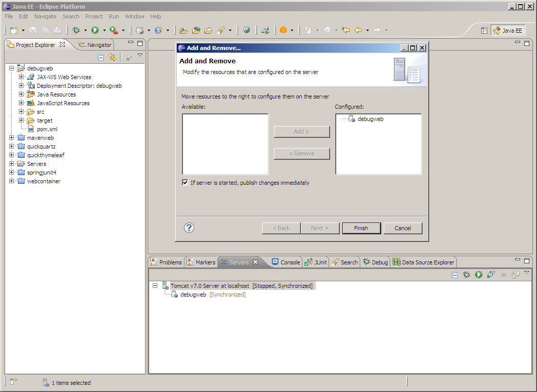Collapse the debugweb project tree node

click(x=12, y=68)
